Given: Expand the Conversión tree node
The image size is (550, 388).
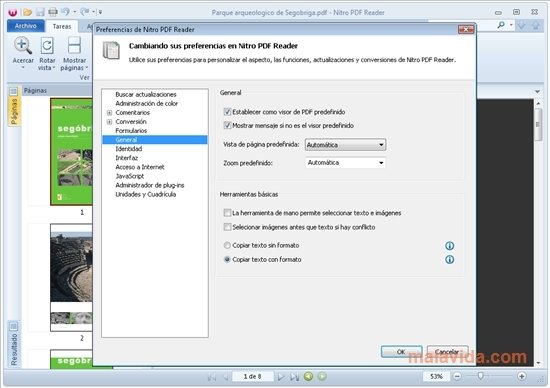Looking at the screenshot, I should point(109,122).
